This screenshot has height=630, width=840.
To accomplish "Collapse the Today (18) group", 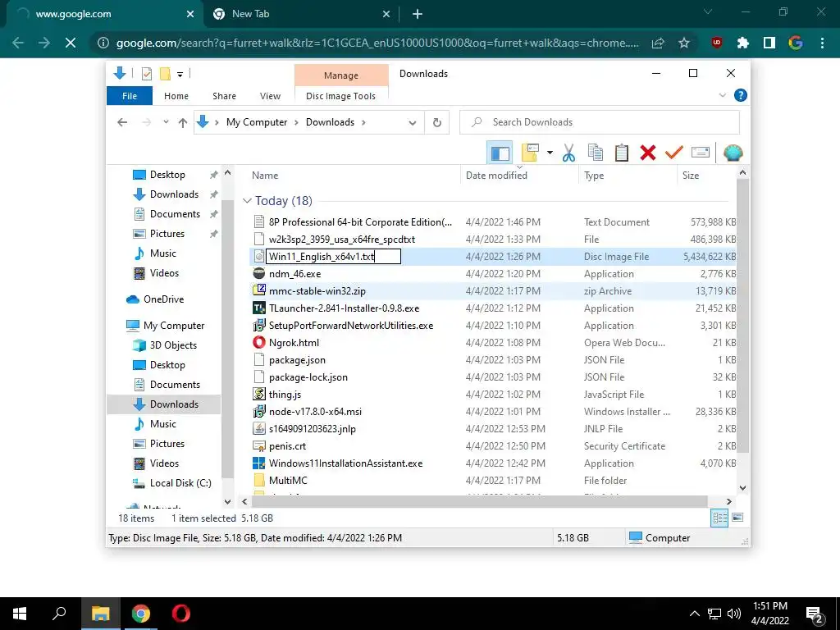I will 247,201.
